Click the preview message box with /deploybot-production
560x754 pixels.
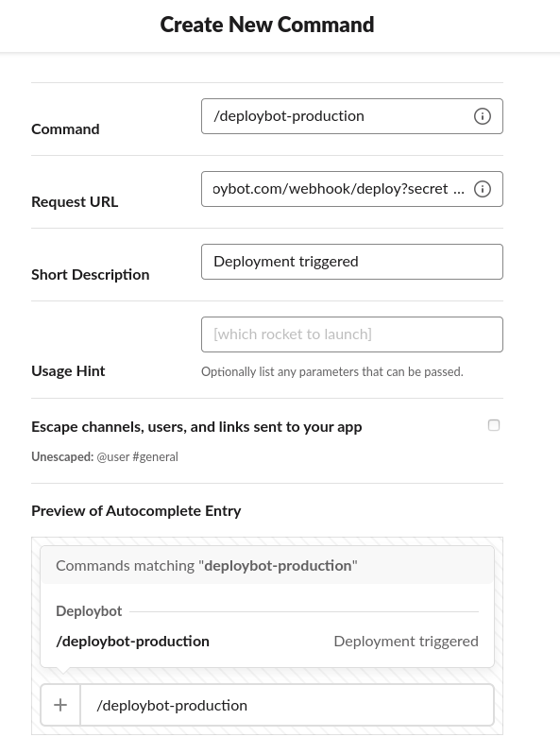tap(287, 705)
